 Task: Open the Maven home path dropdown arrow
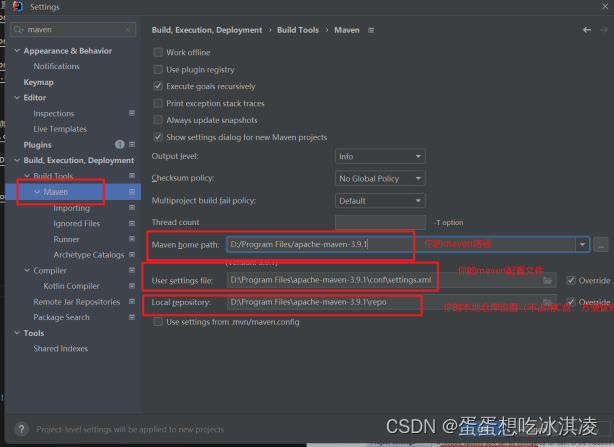tap(582, 245)
